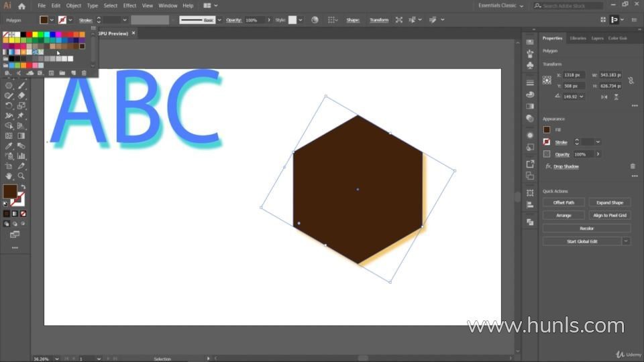Click the fx add effect icon
Screen dimensions: 644x362
pos(548,166)
